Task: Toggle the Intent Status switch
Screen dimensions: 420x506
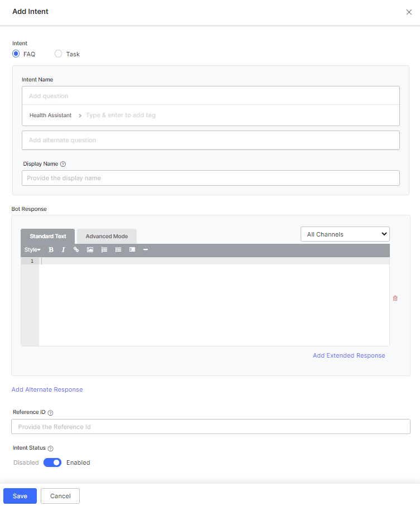Action: pyautogui.click(x=52, y=462)
